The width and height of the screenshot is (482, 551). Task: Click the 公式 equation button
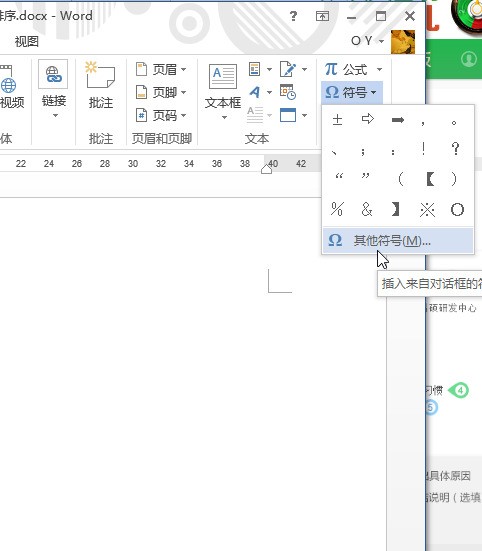[347, 70]
